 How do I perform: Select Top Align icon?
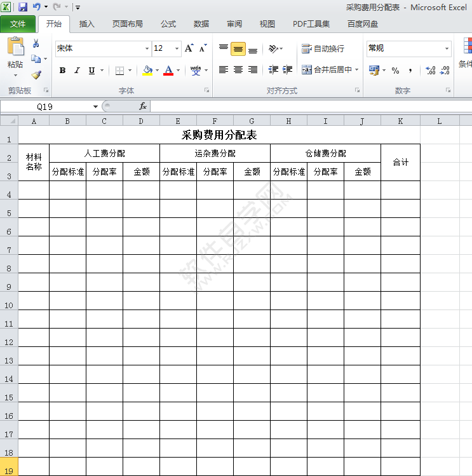pyautogui.click(x=224, y=48)
